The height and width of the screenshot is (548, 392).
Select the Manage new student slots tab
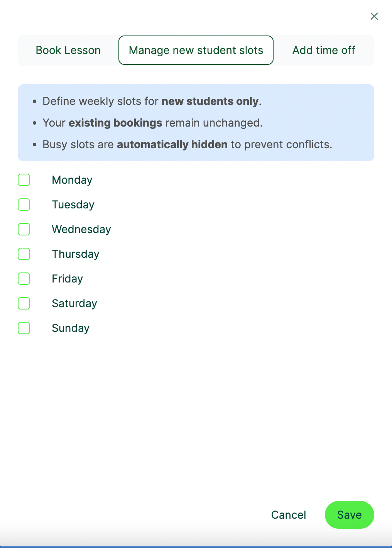196,50
